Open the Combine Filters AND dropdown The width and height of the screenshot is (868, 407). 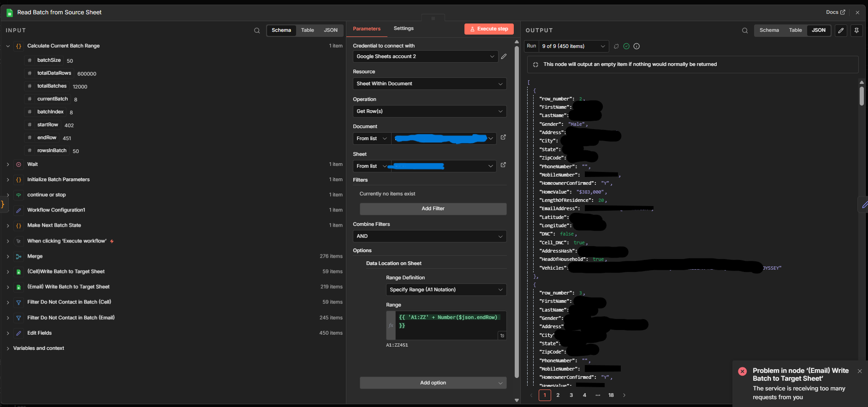(429, 236)
